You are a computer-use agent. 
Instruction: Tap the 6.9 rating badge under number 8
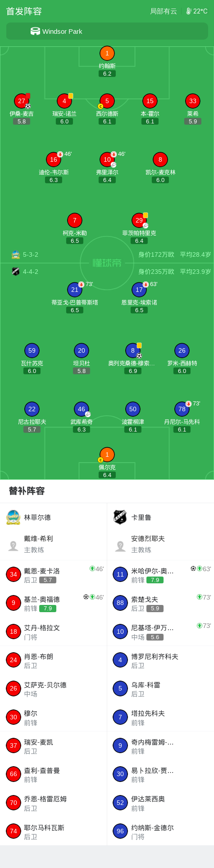133,371
